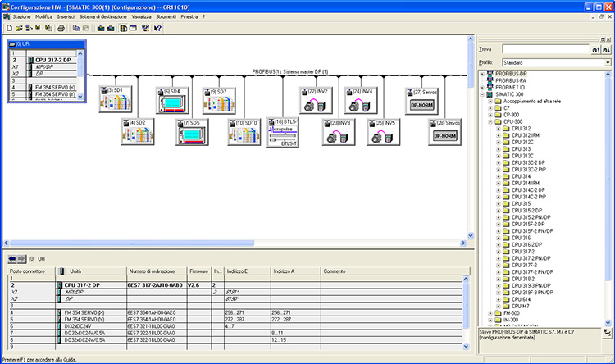Close the hardware catalog pane

(x=608, y=39)
